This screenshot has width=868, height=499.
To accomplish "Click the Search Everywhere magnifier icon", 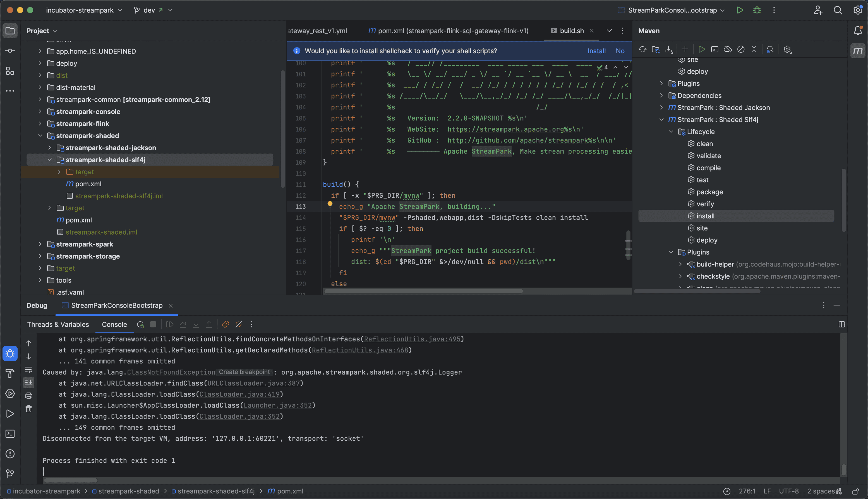I will pyautogui.click(x=838, y=10).
